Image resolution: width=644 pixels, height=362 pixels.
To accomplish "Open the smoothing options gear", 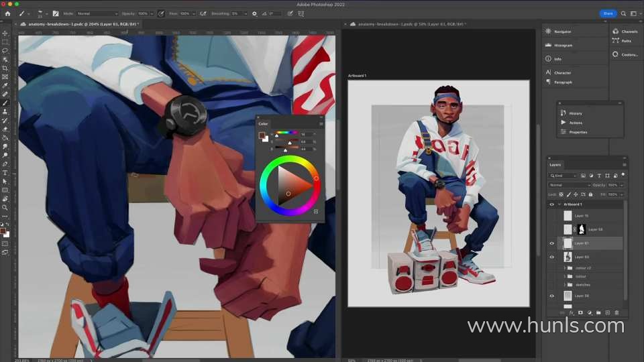I will click(x=254, y=13).
